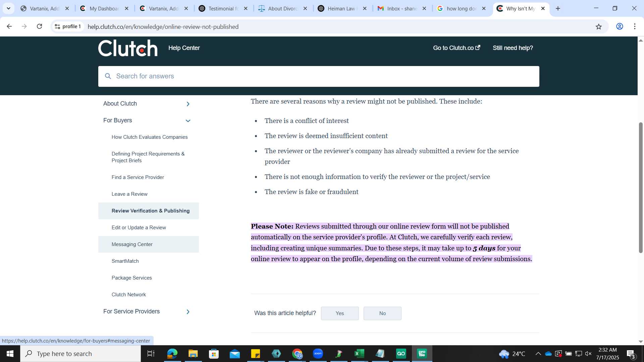The width and height of the screenshot is (644, 362).
Task: Expand the 'For Service Providers' chevron
Action: (188, 312)
